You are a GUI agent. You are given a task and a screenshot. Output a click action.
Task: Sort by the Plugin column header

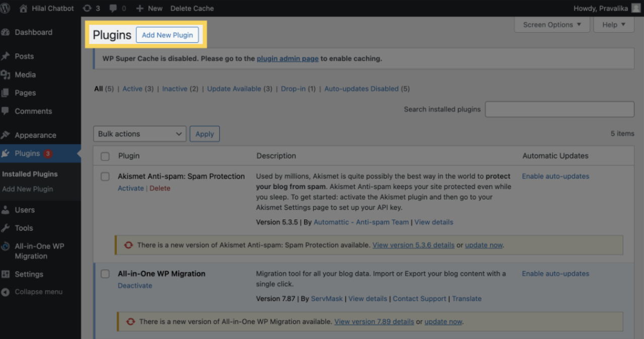(129, 156)
